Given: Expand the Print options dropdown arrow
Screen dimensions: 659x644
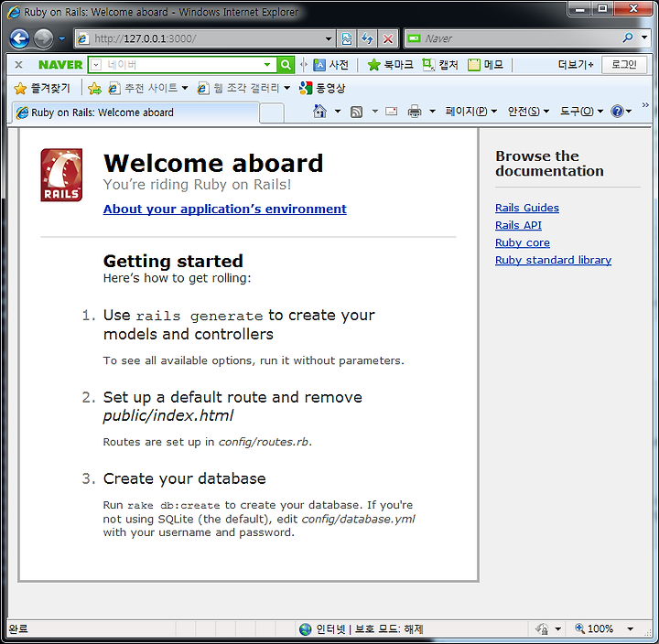Looking at the screenshot, I should click(x=432, y=112).
